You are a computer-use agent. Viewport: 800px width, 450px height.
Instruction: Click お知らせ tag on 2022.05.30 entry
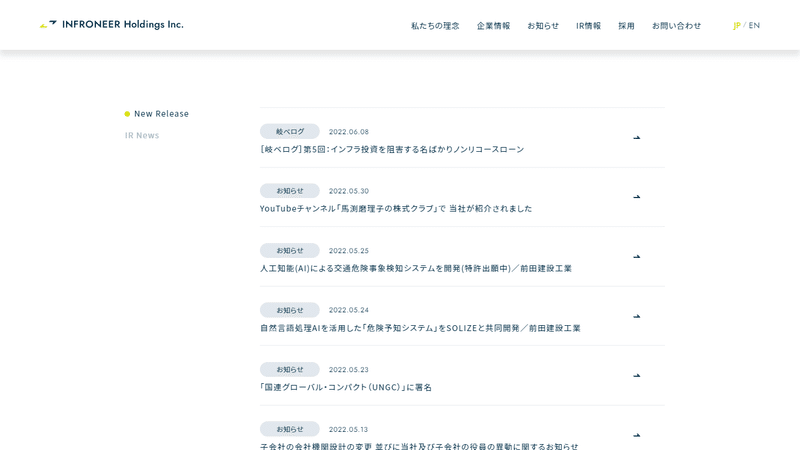290,191
